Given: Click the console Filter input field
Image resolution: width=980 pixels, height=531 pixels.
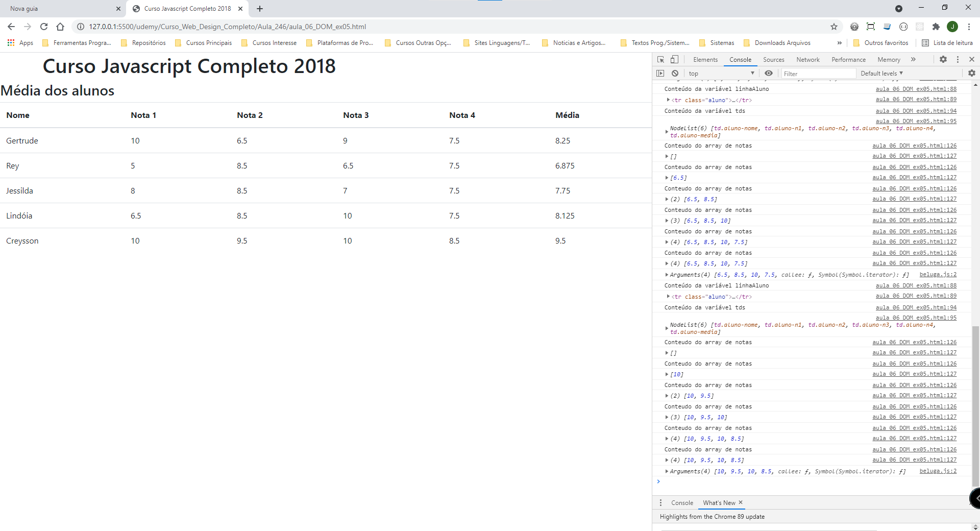Looking at the screenshot, I should 818,74.
